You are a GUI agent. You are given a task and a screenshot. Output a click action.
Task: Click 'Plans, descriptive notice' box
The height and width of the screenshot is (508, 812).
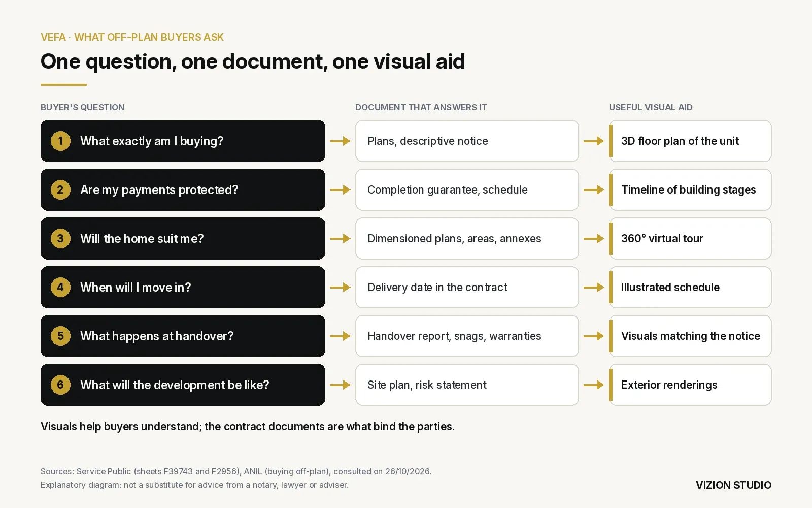coord(467,141)
